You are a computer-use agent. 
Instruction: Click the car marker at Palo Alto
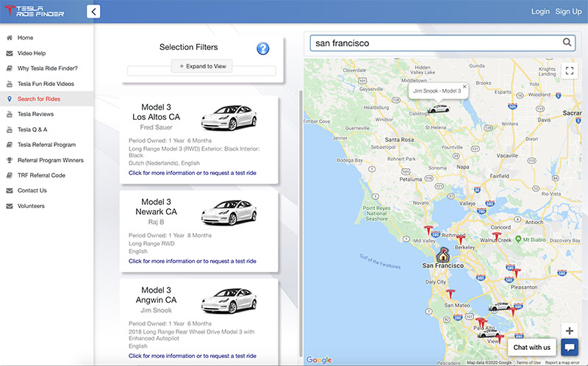point(488,334)
